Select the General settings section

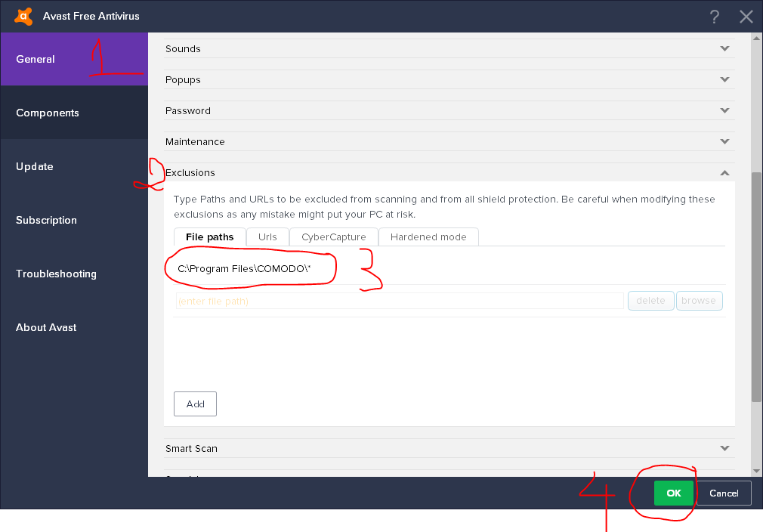[74, 59]
